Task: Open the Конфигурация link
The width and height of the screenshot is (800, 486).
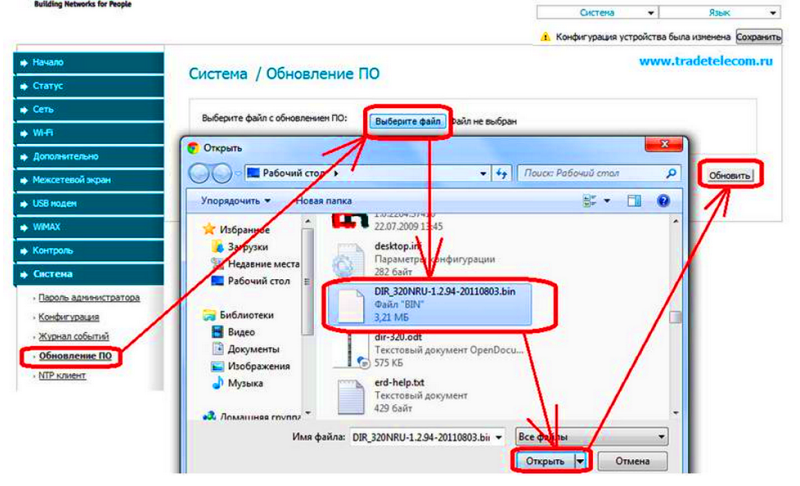Action: pyautogui.click(x=69, y=317)
